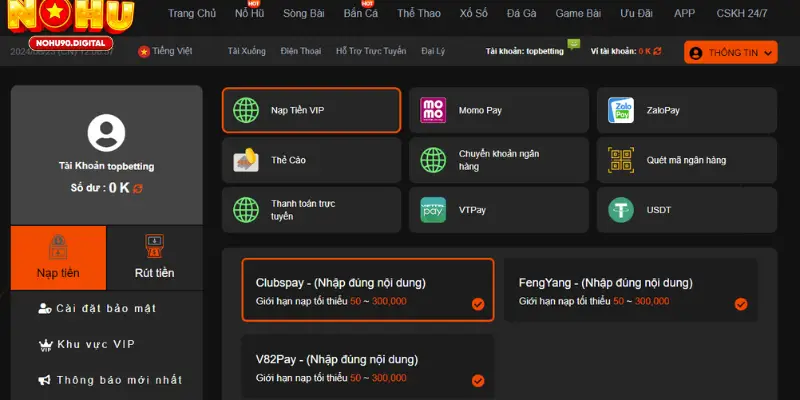Switch to the Nạp tiền tab
800x400 pixels.
pos(58,258)
